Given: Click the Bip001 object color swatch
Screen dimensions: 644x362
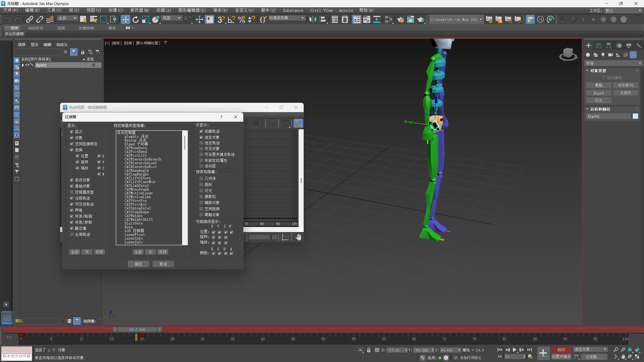Looking at the screenshot, I should click(635, 116).
